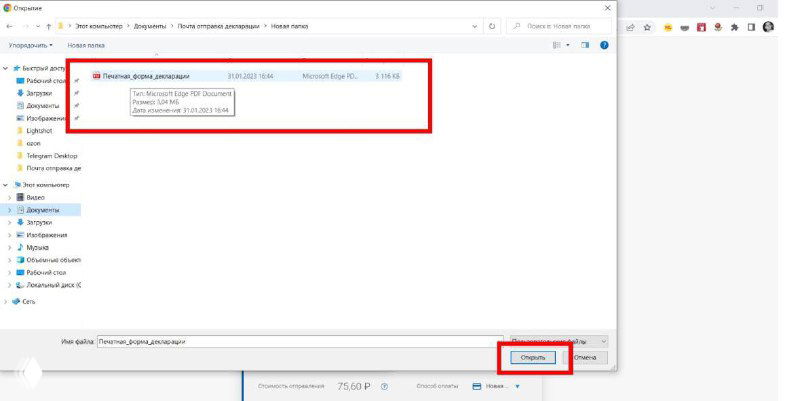Open help with the blue question mark
Screen dimensions: 800x401
[x=604, y=45]
